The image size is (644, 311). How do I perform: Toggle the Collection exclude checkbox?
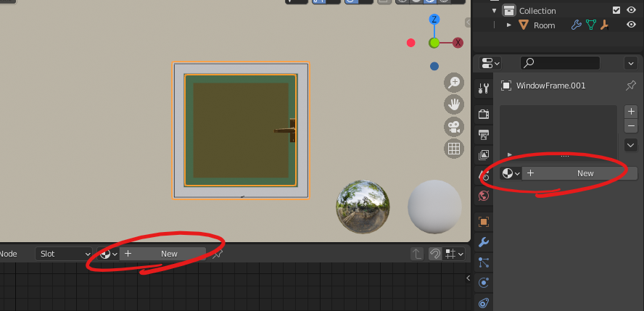coord(616,10)
